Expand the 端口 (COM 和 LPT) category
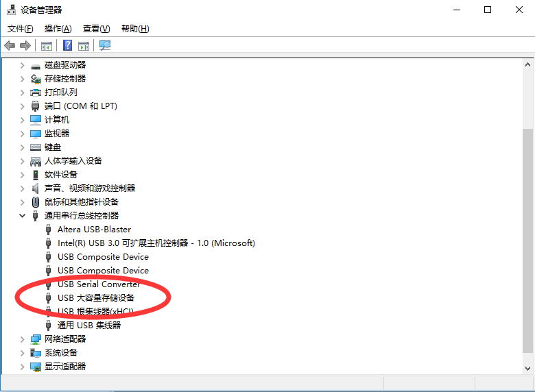 click(x=22, y=106)
